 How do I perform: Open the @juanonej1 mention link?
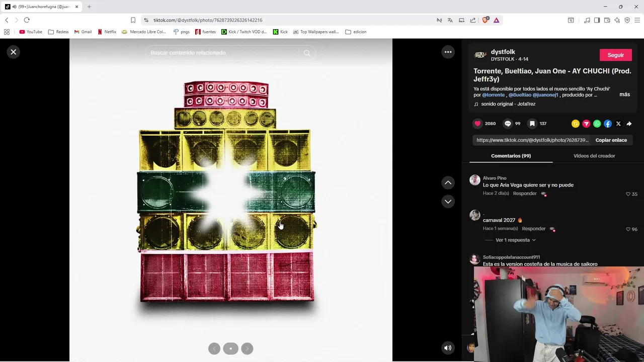pos(545,95)
